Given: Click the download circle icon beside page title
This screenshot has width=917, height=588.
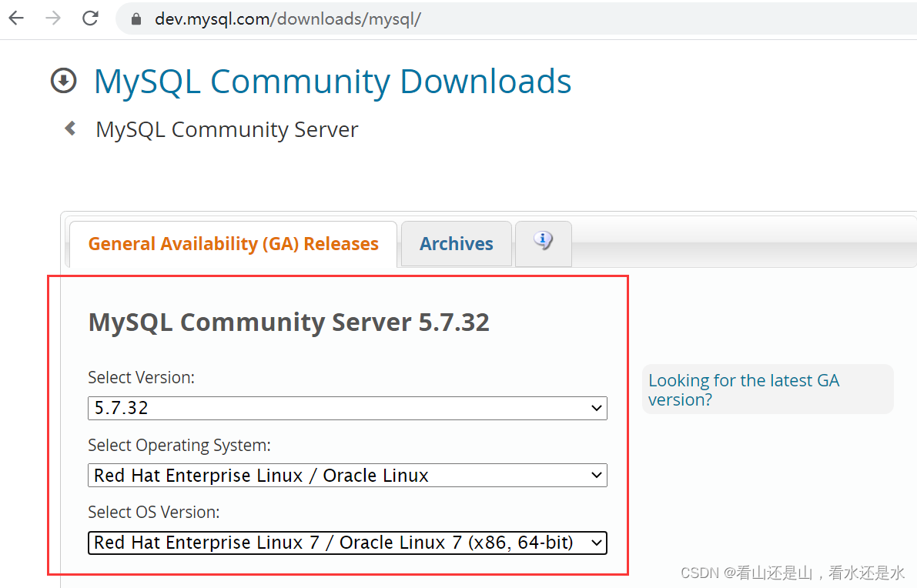Looking at the screenshot, I should pyautogui.click(x=64, y=81).
